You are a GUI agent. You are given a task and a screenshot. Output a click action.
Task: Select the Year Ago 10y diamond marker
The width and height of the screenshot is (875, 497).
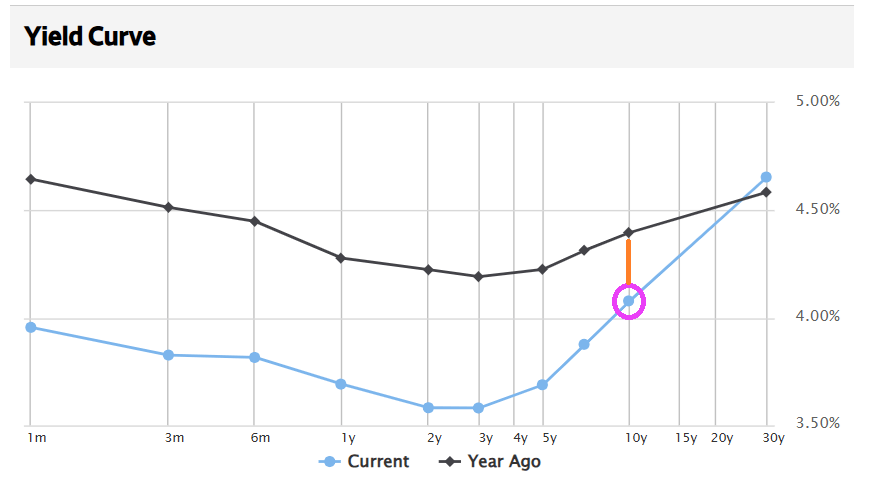[629, 232]
